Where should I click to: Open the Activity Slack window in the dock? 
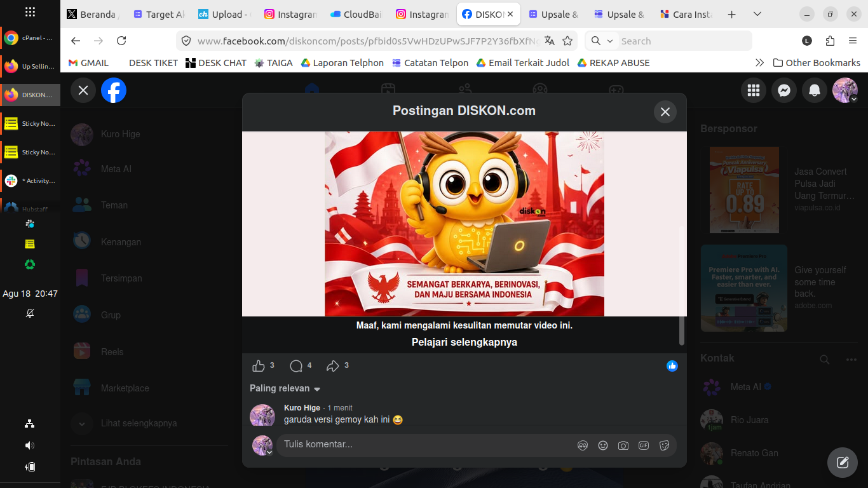[31, 181]
